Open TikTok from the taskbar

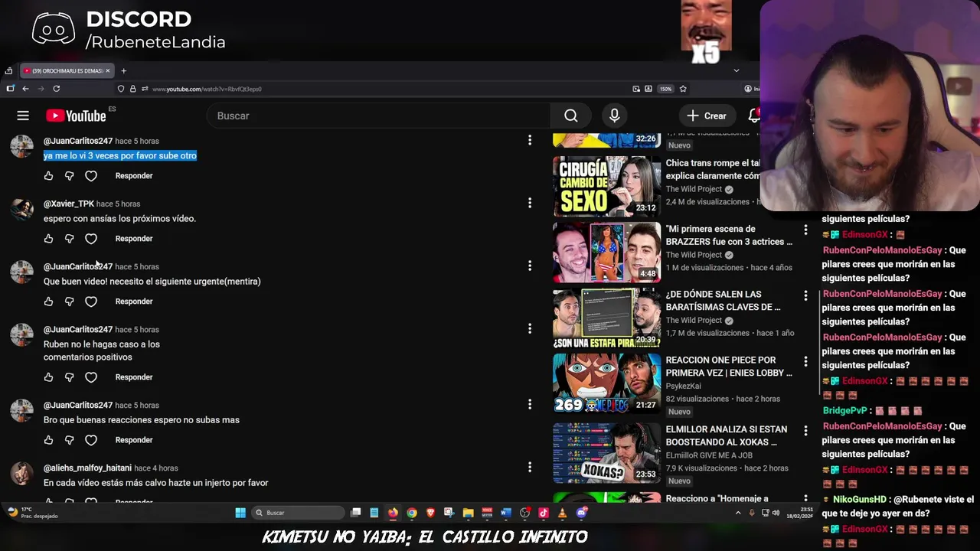click(x=544, y=513)
